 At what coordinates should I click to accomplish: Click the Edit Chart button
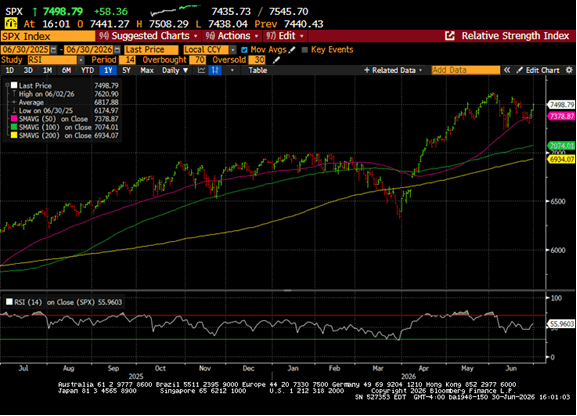click(x=538, y=70)
